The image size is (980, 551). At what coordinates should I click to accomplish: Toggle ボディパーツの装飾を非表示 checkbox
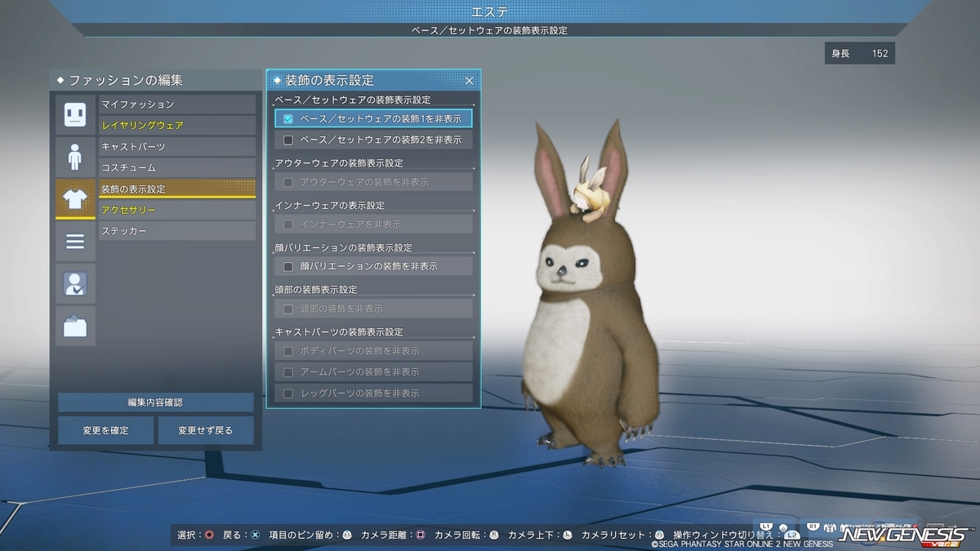(x=288, y=351)
